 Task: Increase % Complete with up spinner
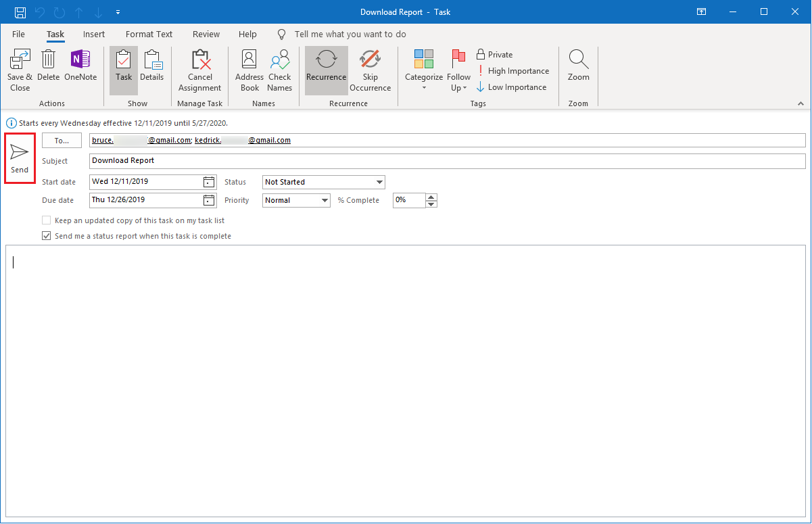click(432, 197)
